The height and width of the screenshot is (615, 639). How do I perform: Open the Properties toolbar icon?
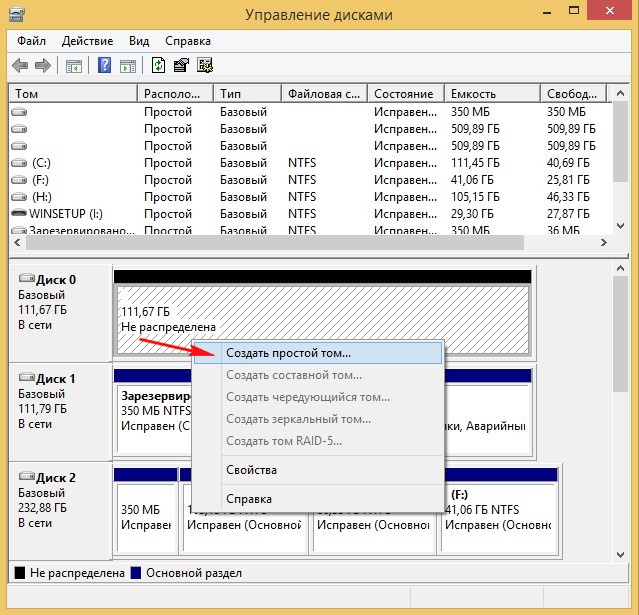coord(181,66)
